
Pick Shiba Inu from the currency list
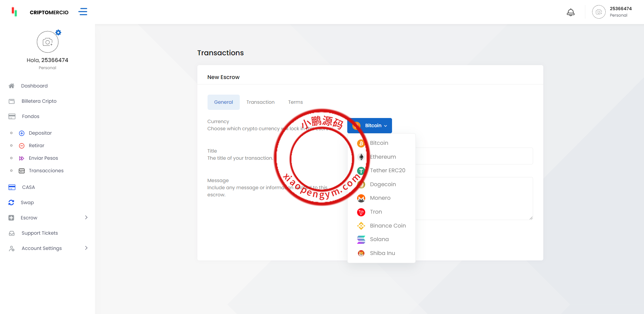[x=382, y=253]
